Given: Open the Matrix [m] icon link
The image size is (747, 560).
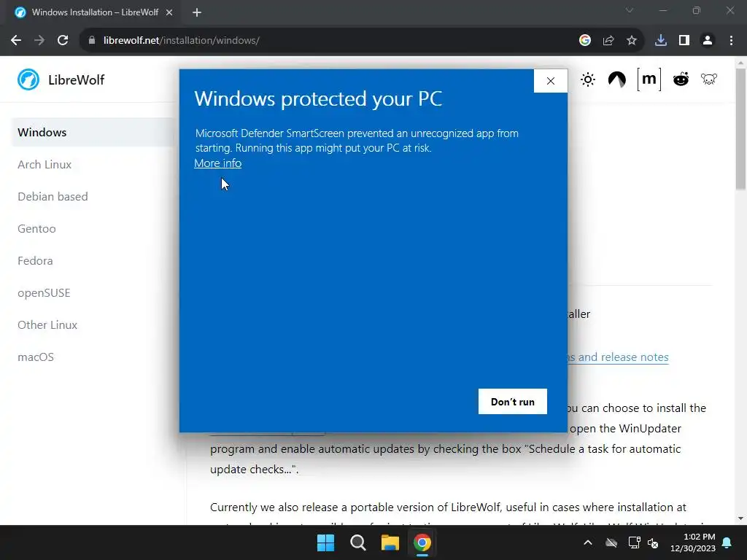Looking at the screenshot, I should click(649, 79).
